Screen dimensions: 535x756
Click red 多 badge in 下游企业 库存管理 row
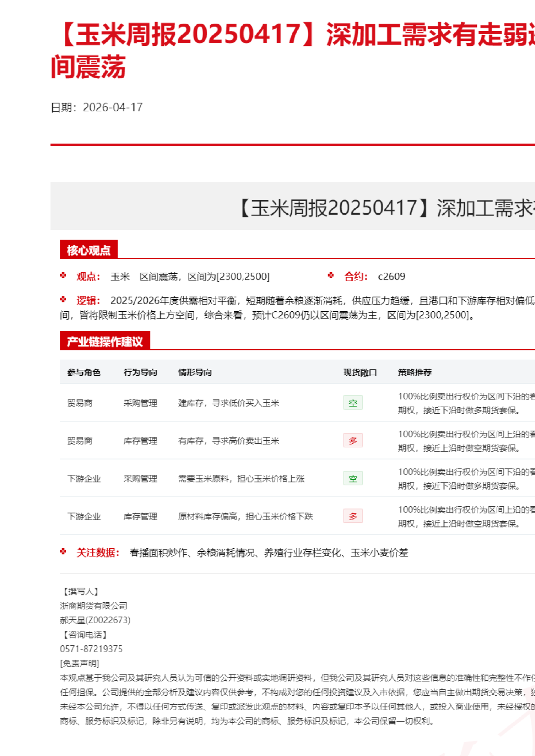pyautogui.click(x=353, y=516)
